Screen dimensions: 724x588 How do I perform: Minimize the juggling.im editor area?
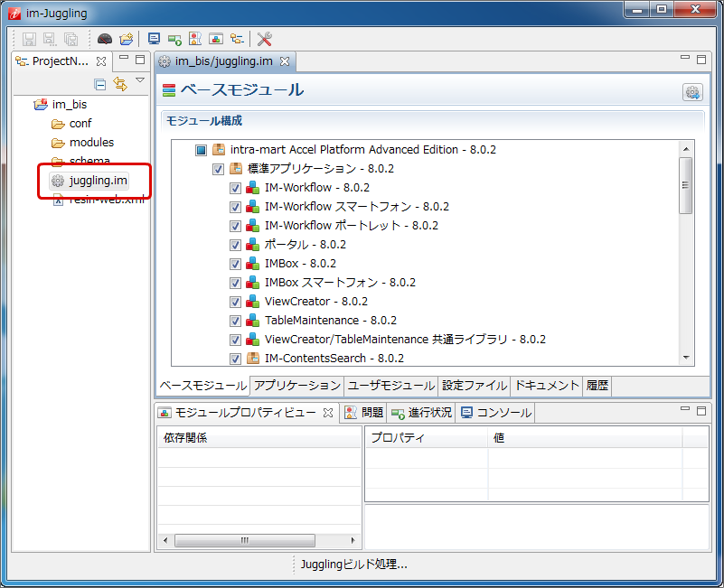point(685,58)
